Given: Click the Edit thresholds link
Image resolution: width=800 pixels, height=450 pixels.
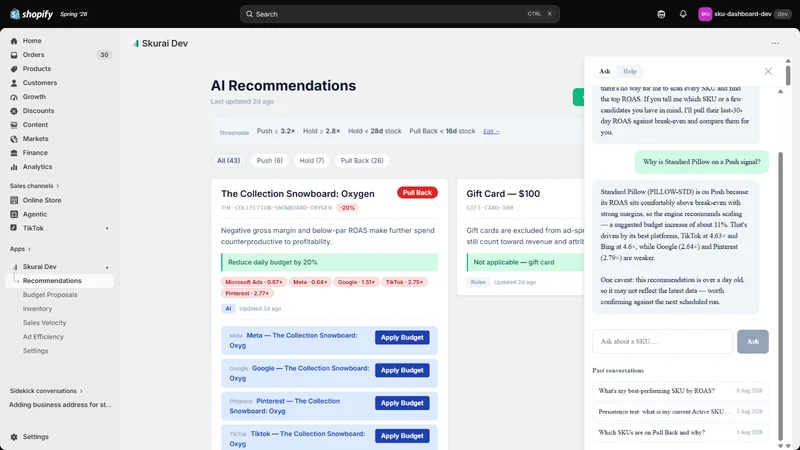Looking at the screenshot, I should 491,132.
